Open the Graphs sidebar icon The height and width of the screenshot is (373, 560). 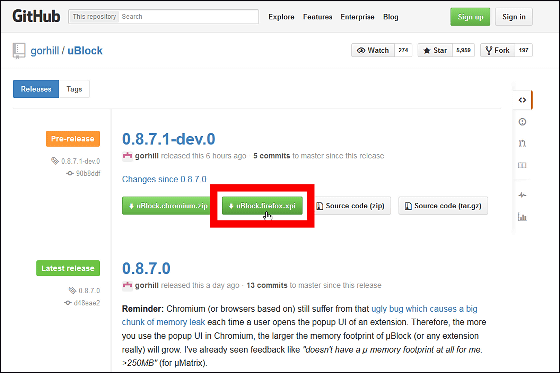(522, 217)
